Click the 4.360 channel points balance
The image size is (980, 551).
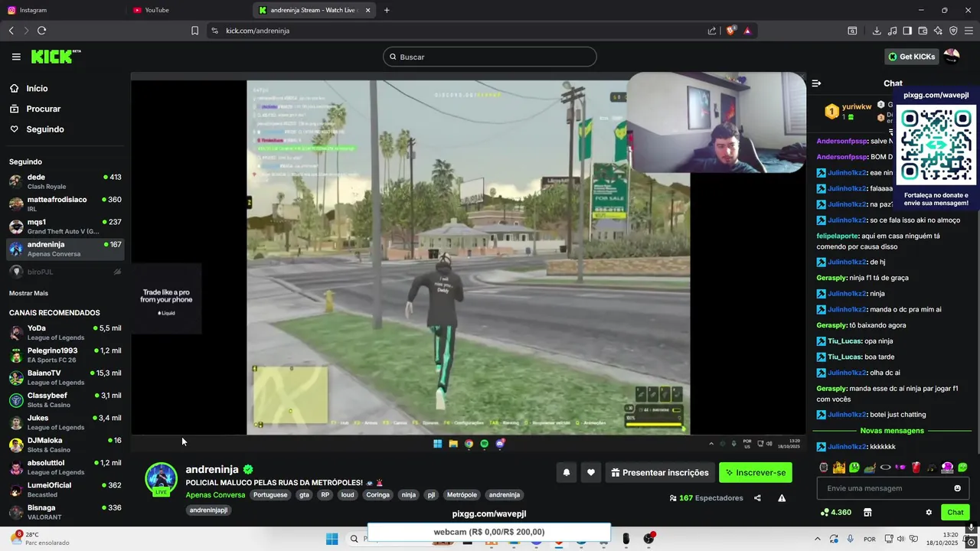click(x=835, y=513)
